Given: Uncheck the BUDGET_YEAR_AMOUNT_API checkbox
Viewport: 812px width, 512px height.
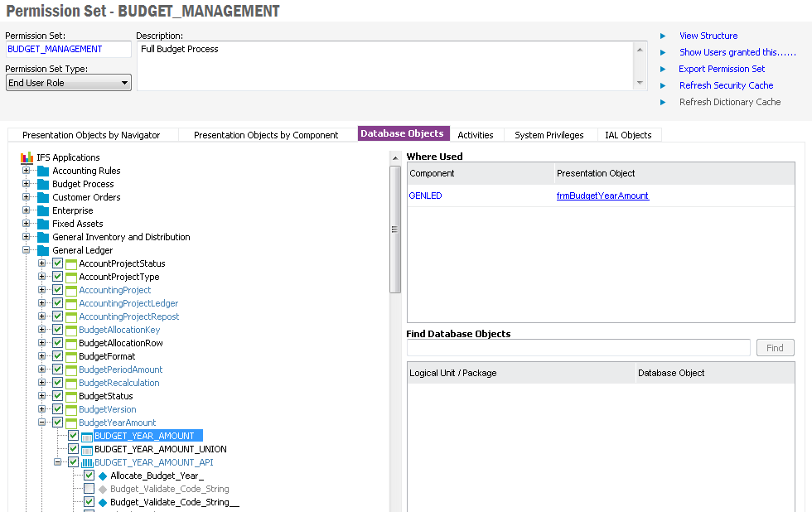Looking at the screenshot, I should [x=73, y=461].
